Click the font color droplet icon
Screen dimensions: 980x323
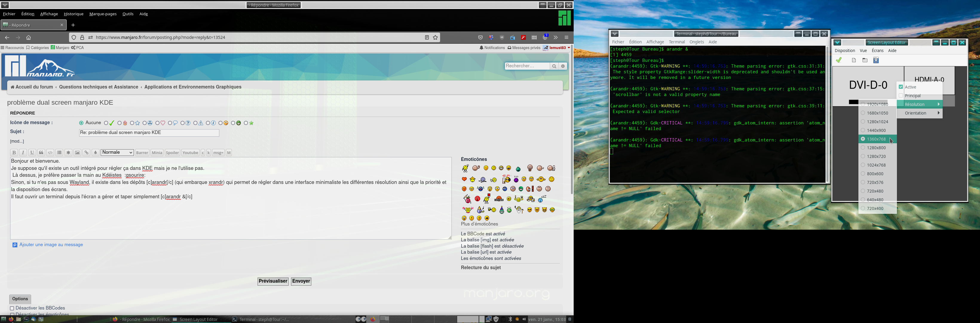96,153
